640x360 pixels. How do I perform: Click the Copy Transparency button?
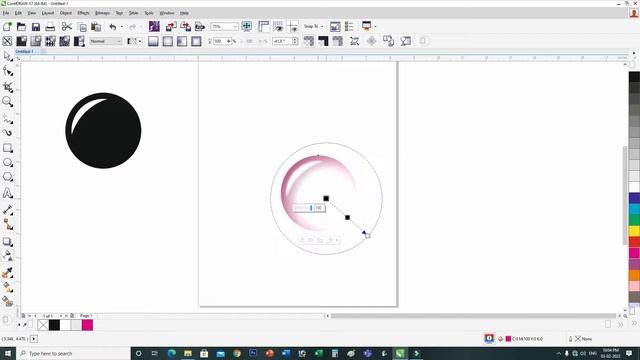388,41
